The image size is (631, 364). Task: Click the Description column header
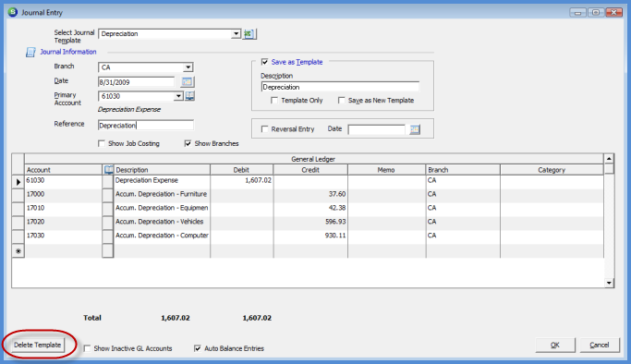[163, 170]
